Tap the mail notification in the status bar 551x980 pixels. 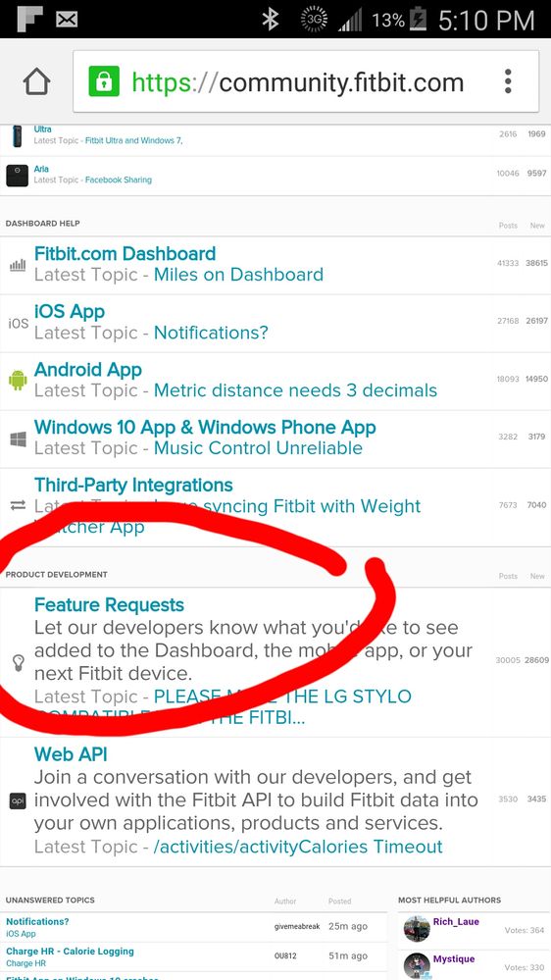pyautogui.click(x=67, y=20)
